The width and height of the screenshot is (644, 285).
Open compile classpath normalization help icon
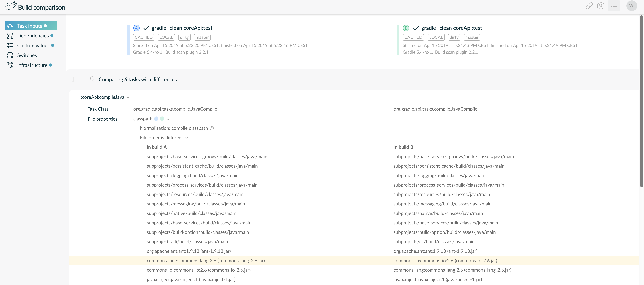[212, 128]
